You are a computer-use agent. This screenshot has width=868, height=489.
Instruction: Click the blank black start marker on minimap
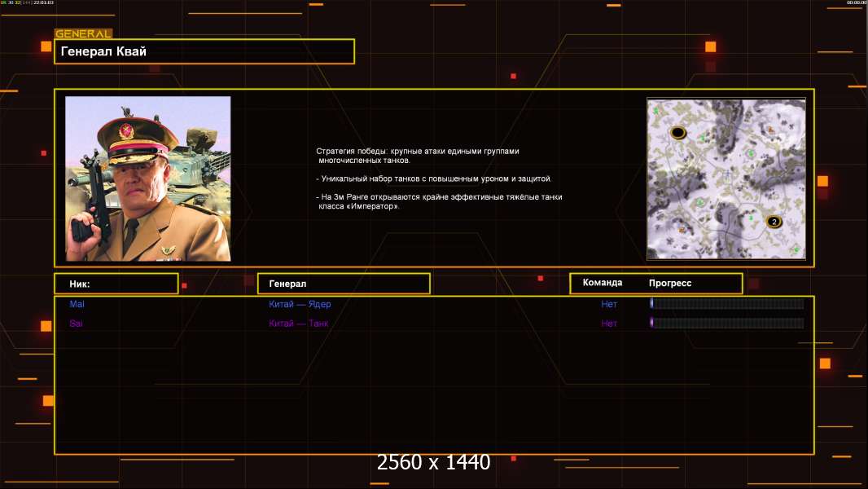click(x=677, y=133)
